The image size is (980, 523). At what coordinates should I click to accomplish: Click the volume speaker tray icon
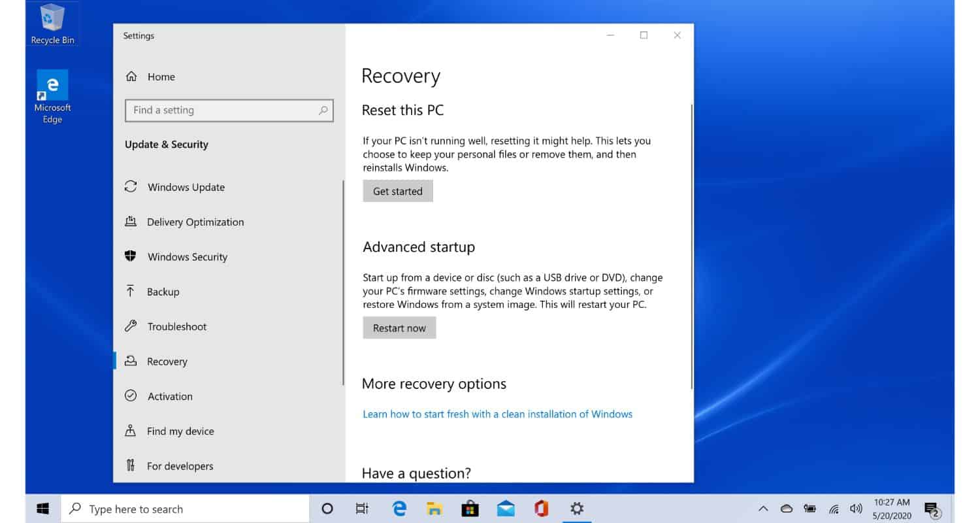pyautogui.click(x=857, y=509)
